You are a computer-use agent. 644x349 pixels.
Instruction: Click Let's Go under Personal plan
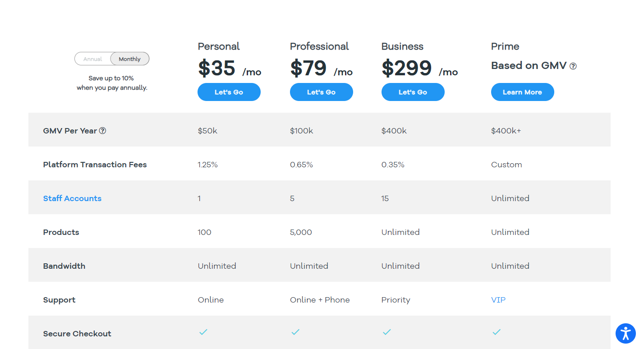pyautogui.click(x=229, y=92)
